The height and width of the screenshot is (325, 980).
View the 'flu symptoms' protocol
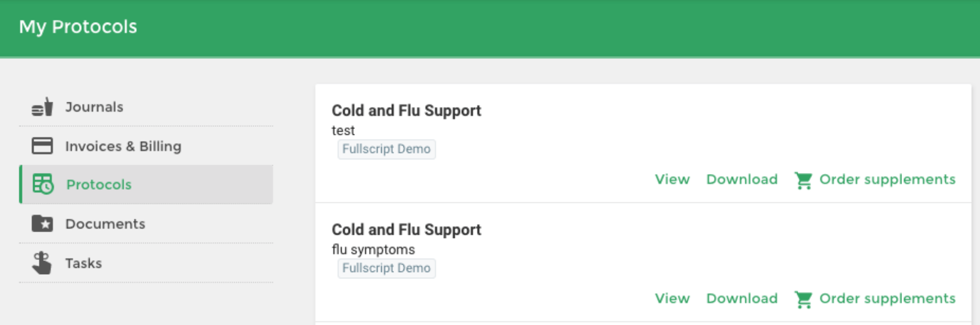pos(672,298)
